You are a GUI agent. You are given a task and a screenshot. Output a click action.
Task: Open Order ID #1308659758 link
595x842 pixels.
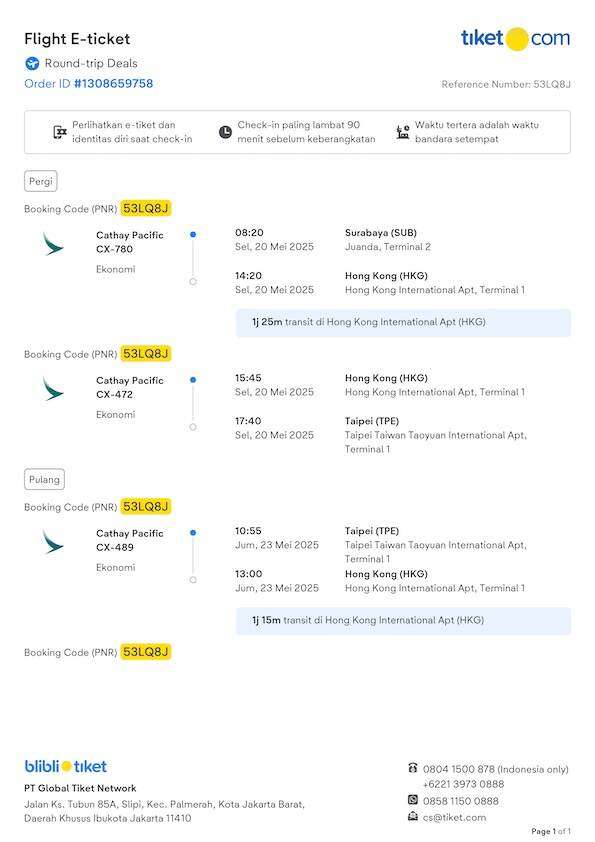coord(89,84)
